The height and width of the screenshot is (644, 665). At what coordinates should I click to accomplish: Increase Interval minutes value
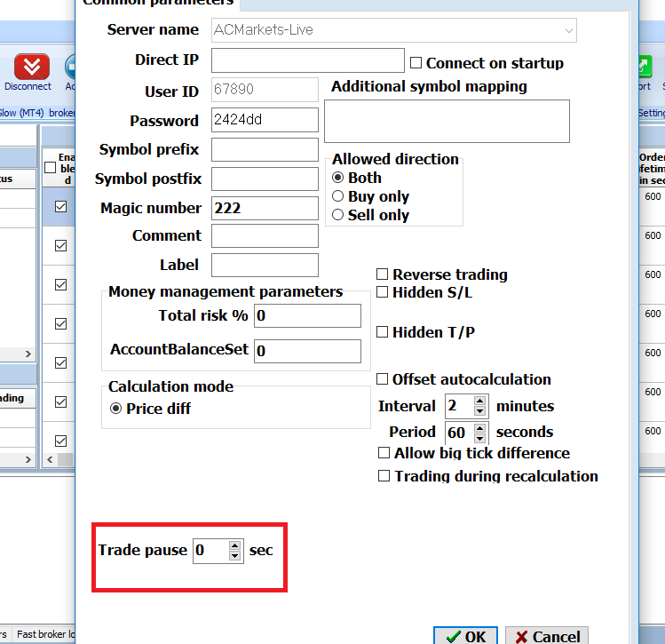(x=479, y=401)
